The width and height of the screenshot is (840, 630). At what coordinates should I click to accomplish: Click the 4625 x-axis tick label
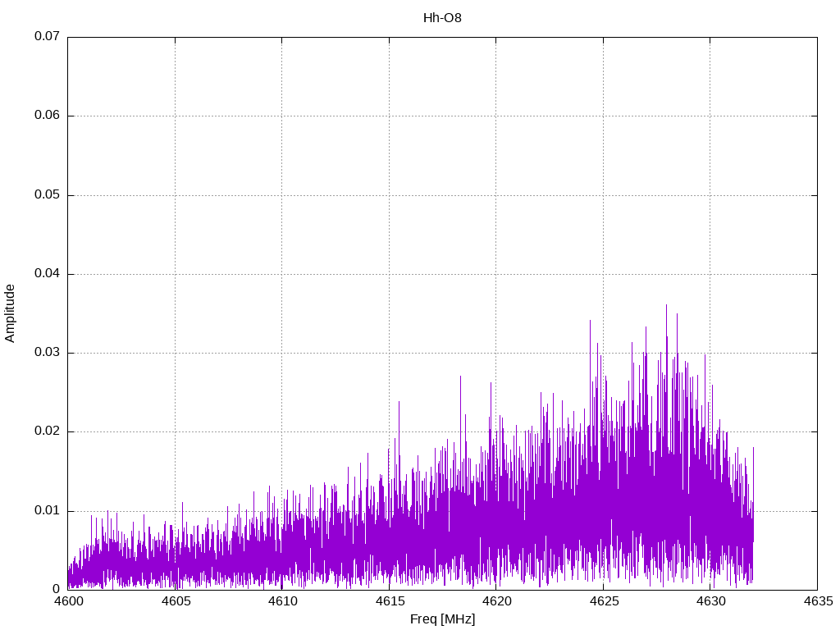(603, 602)
